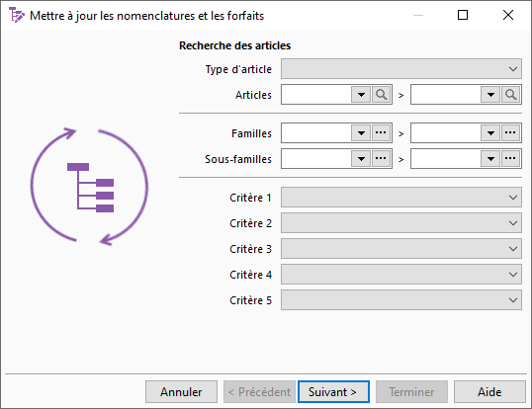Maximize the dialog window

(463, 15)
